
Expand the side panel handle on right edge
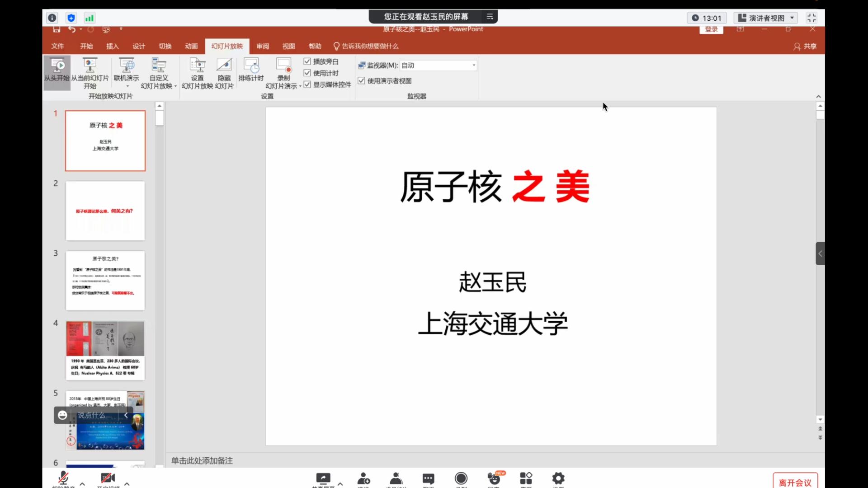[820, 253]
